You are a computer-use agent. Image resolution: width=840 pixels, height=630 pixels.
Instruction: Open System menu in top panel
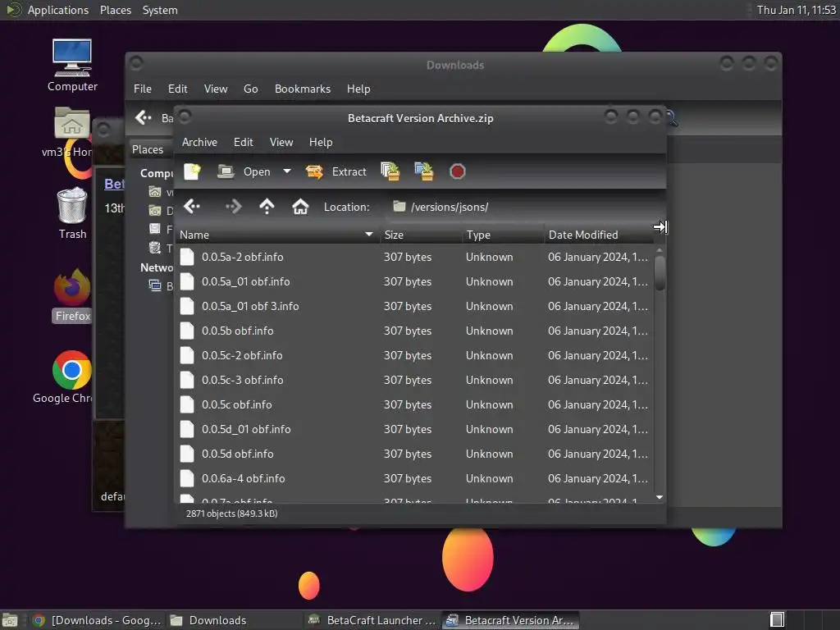[x=160, y=10]
